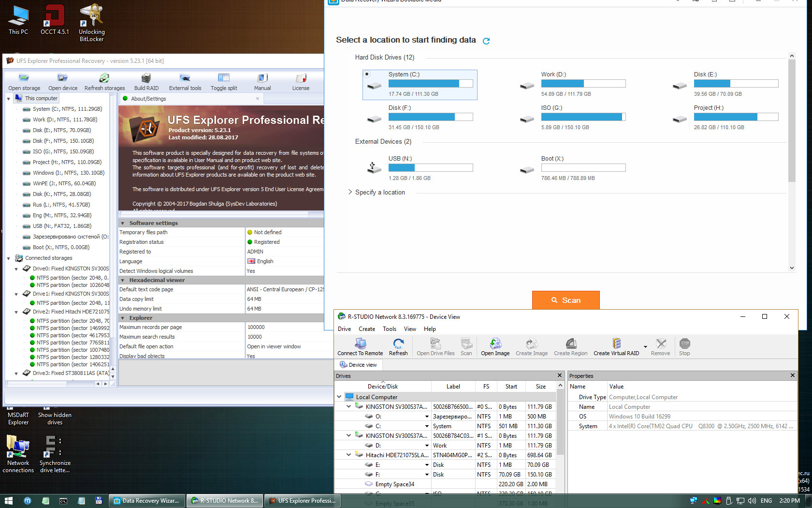Open Unlocking BitLocker desktop shortcut
The image size is (812, 508).
pos(91,23)
